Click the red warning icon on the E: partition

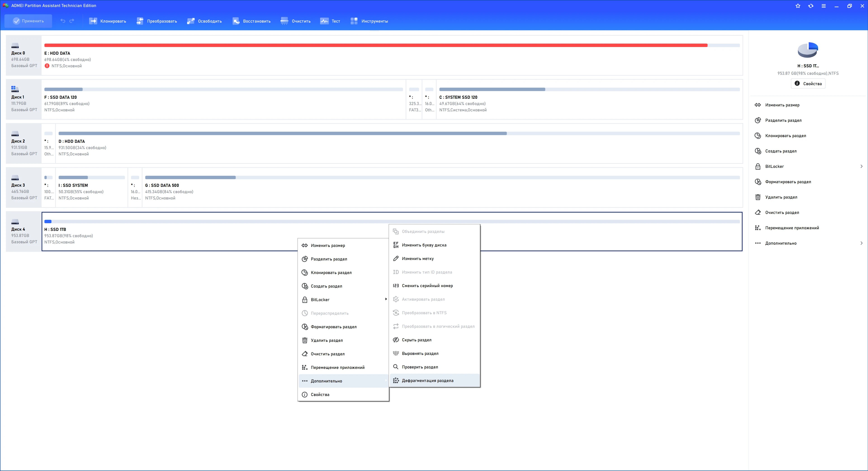tap(47, 66)
